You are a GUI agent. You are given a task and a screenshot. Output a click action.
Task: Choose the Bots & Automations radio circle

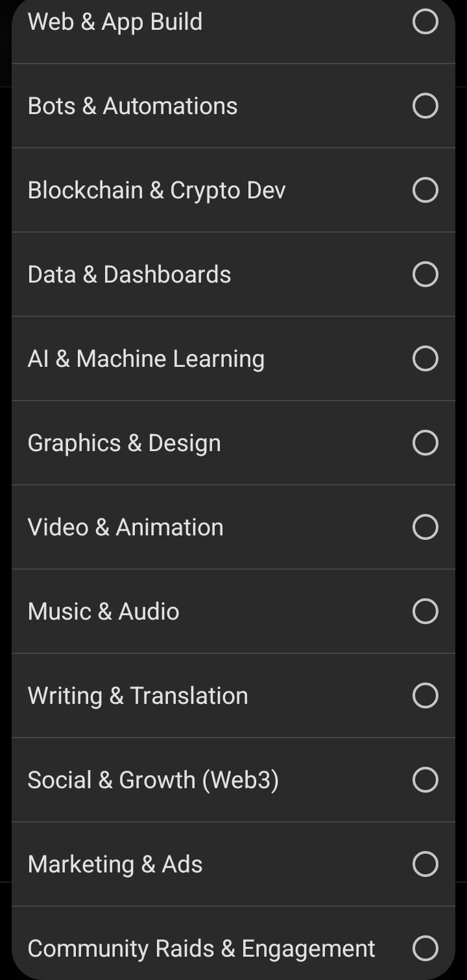(425, 106)
